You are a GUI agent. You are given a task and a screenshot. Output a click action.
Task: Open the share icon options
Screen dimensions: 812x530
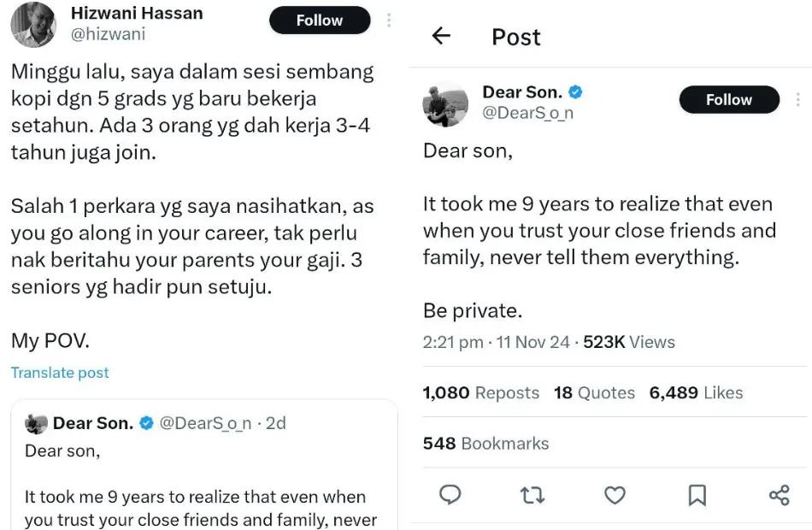point(779,495)
